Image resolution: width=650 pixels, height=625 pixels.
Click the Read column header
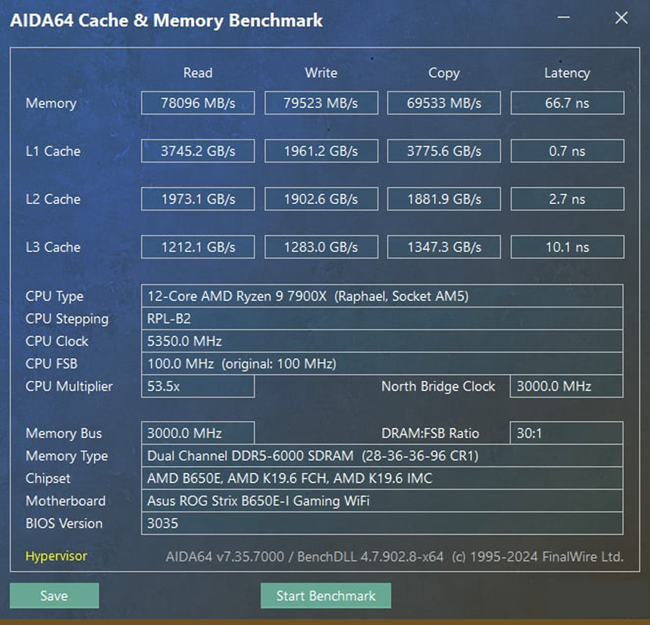point(198,73)
